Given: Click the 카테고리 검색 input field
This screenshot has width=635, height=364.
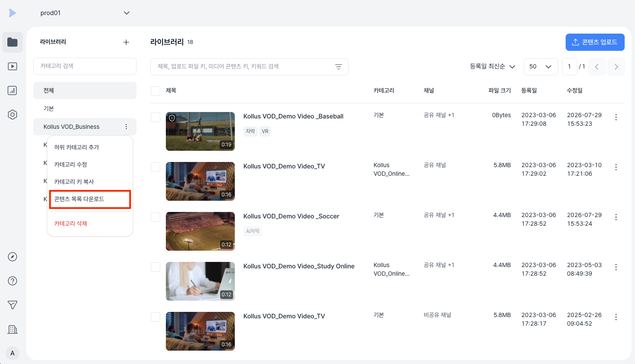Looking at the screenshot, I should 85,66.
